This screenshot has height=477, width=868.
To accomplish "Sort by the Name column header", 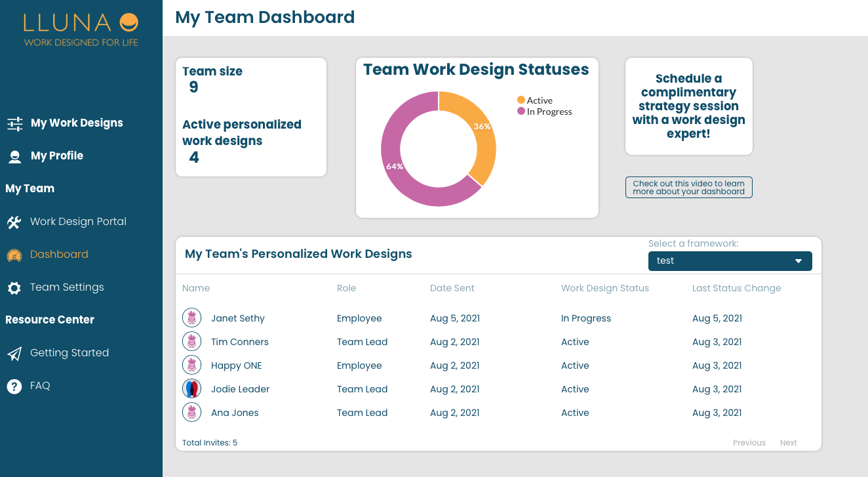I will click(x=196, y=288).
